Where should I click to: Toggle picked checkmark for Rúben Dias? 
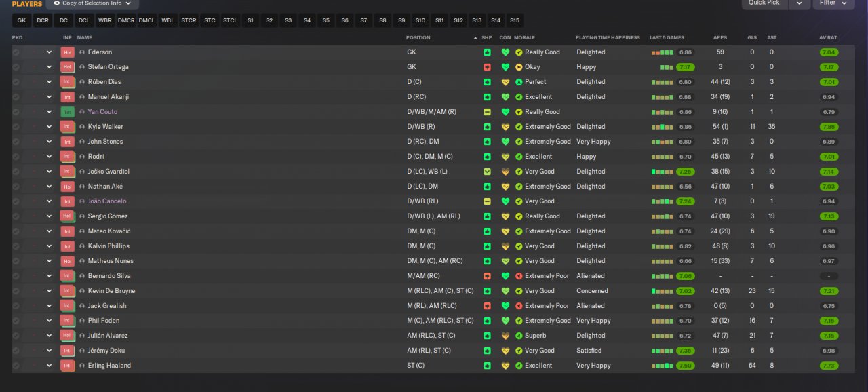coord(16,82)
